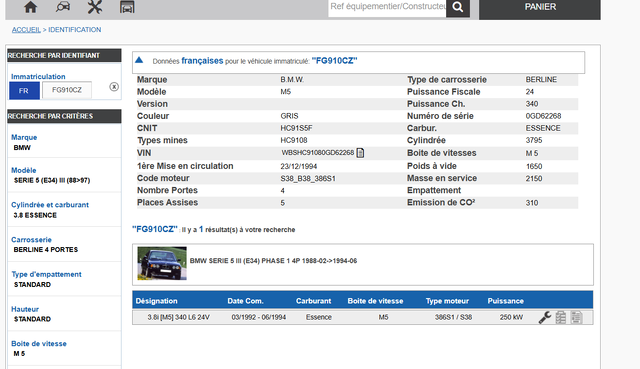Open parts via the wrench icon in the result row
This screenshot has width=640, height=369.
point(545,317)
